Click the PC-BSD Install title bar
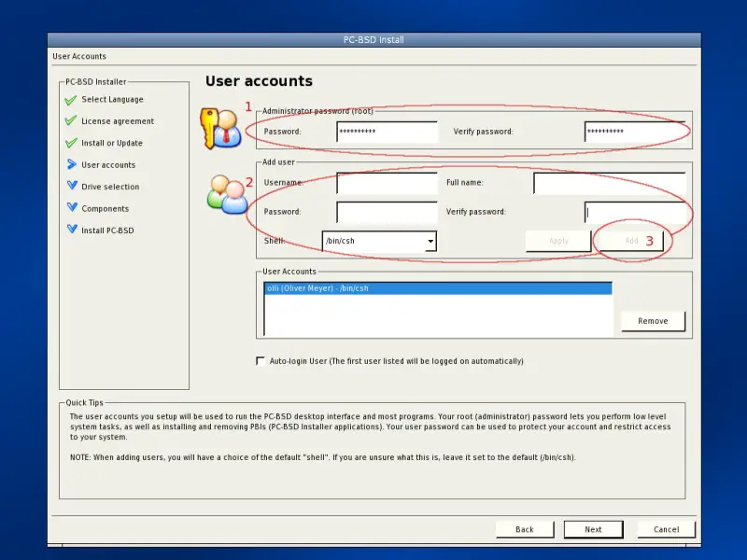This screenshot has height=560, width=747. pos(374,39)
